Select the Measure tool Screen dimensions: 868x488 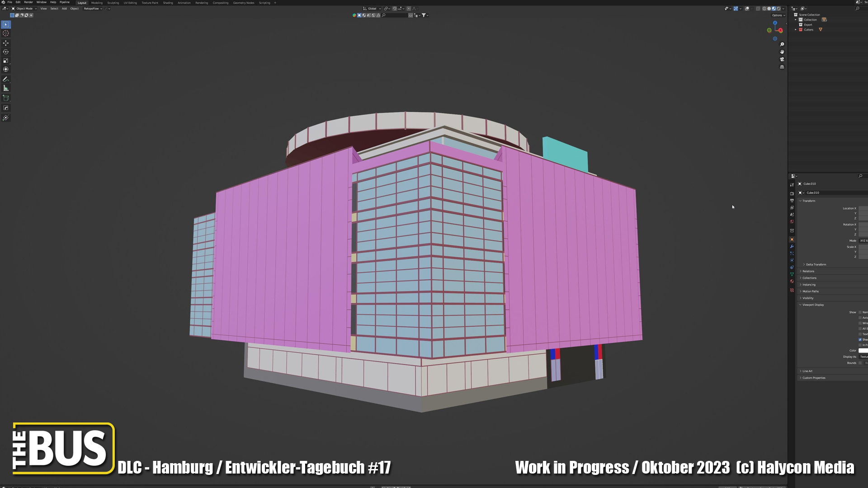point(6,89)
